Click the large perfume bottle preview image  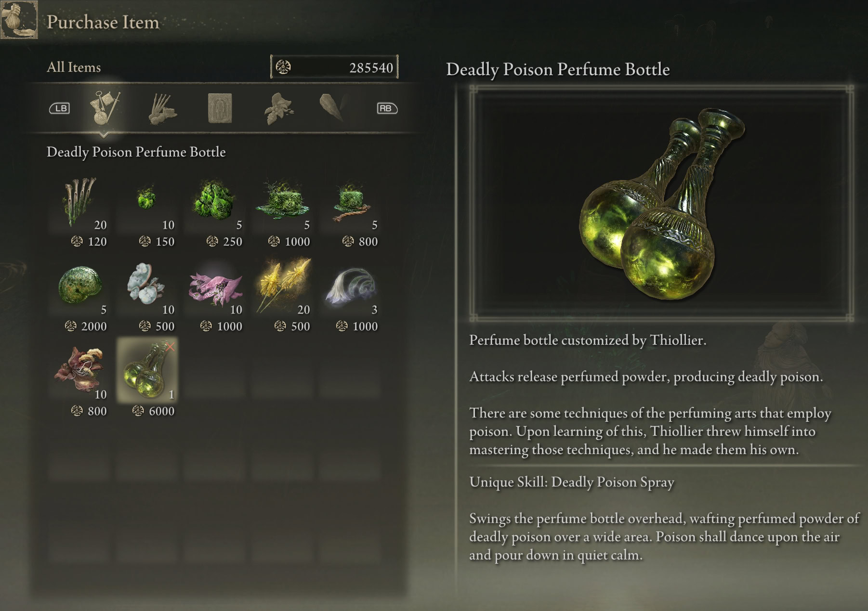click(x=661, y=203)
